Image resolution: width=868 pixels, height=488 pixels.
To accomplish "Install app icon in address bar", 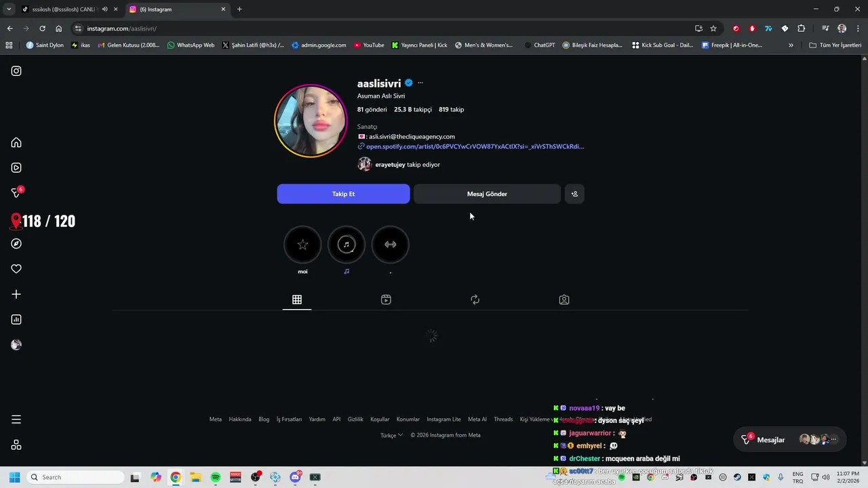I will (698, 28).
